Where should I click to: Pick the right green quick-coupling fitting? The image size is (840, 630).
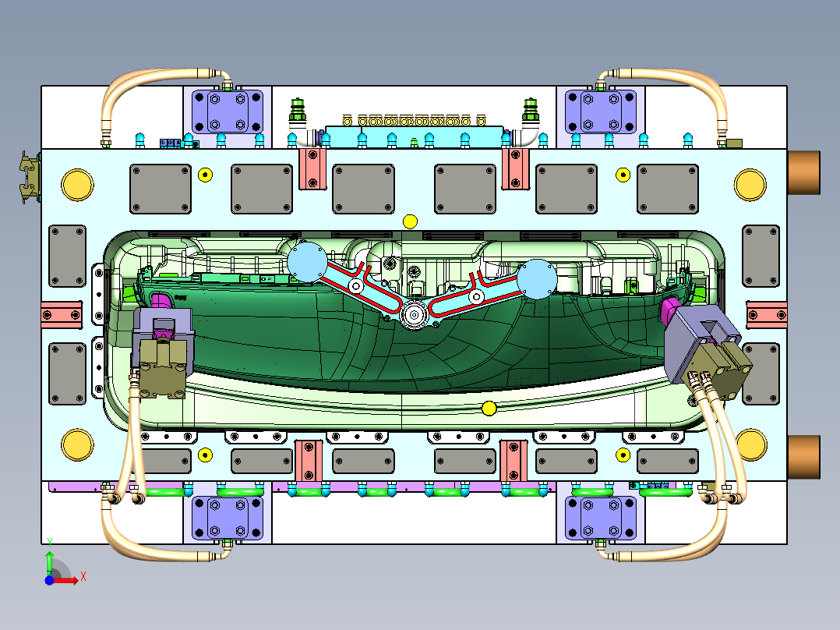coord(531,109)
